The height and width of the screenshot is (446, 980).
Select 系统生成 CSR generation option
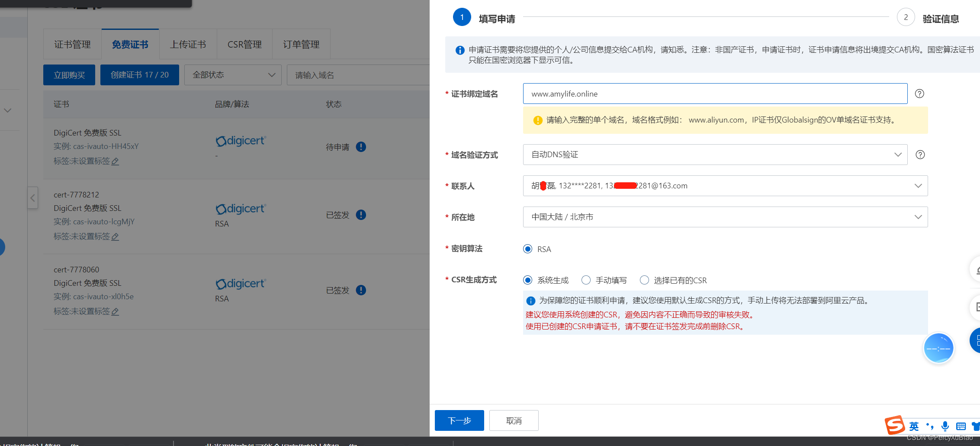(527, 280)
